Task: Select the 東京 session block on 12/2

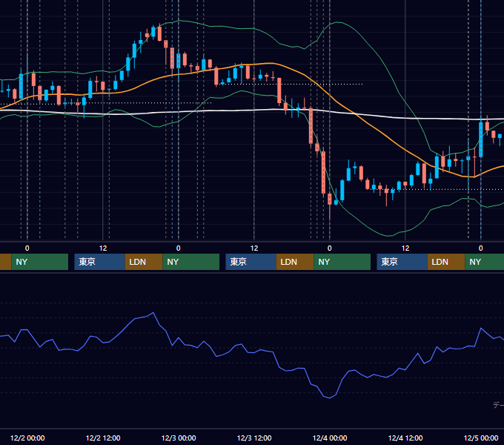Action: click(x=99, y=262)
